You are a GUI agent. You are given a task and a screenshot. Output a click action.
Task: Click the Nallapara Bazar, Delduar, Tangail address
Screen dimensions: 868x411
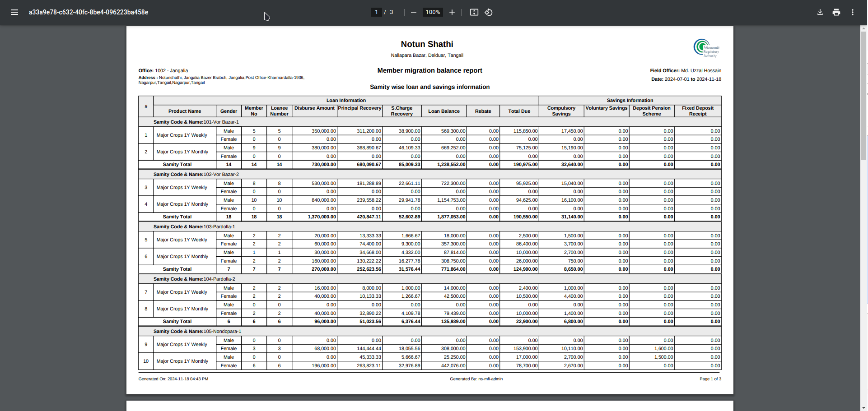(x=427, y=55)
